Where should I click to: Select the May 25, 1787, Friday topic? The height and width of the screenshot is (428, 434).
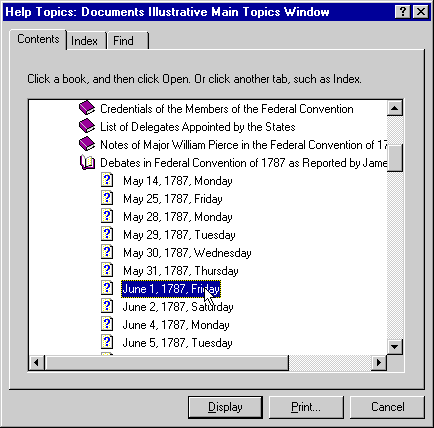[173, 199]
